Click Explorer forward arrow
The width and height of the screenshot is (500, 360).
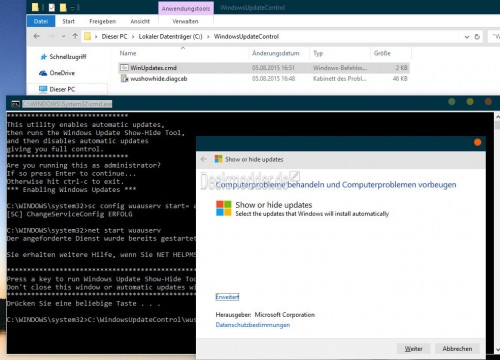coord(52,36)
